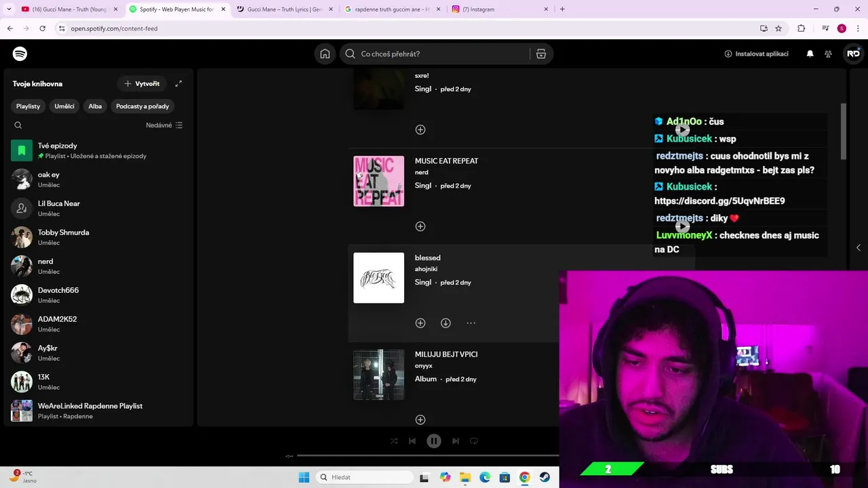Skip to next track
Viewport: 868px width, 488px height.
(456, 441)
